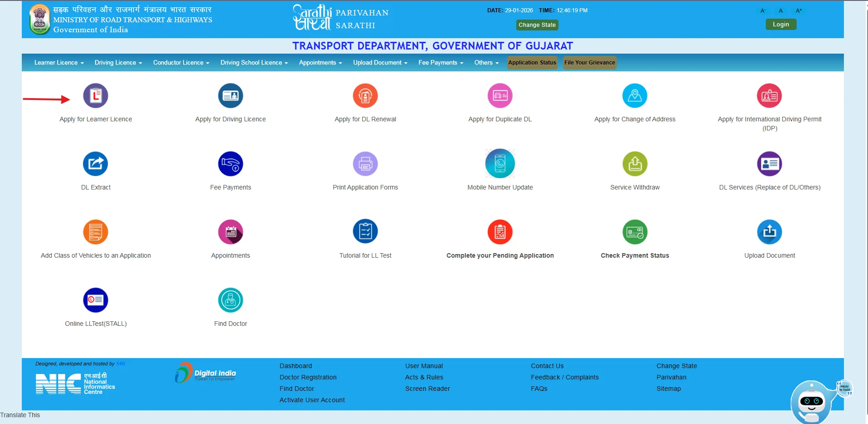The image size is (868, 424).
Task: Open the Tutorial for LL Test icon
Action: pos(365,232)
